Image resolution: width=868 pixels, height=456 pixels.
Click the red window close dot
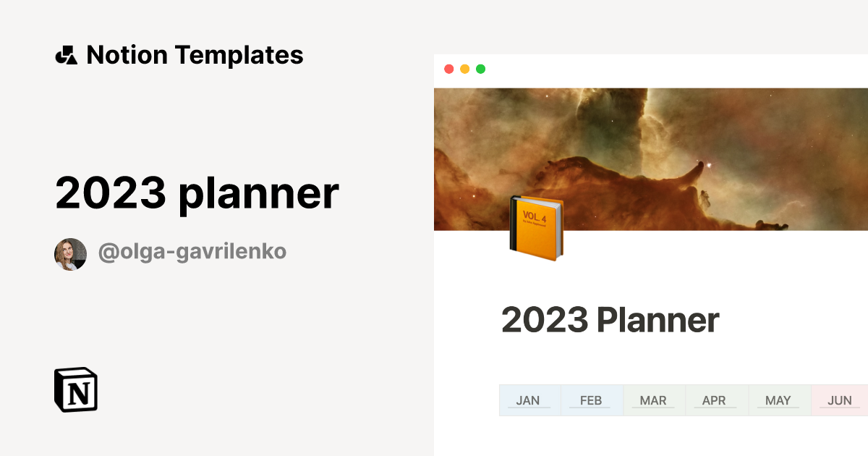448,69
